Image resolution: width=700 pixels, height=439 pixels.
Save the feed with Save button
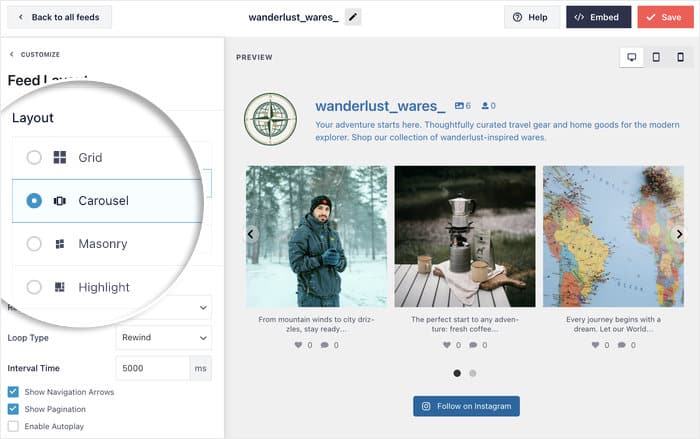pos(665,17)
